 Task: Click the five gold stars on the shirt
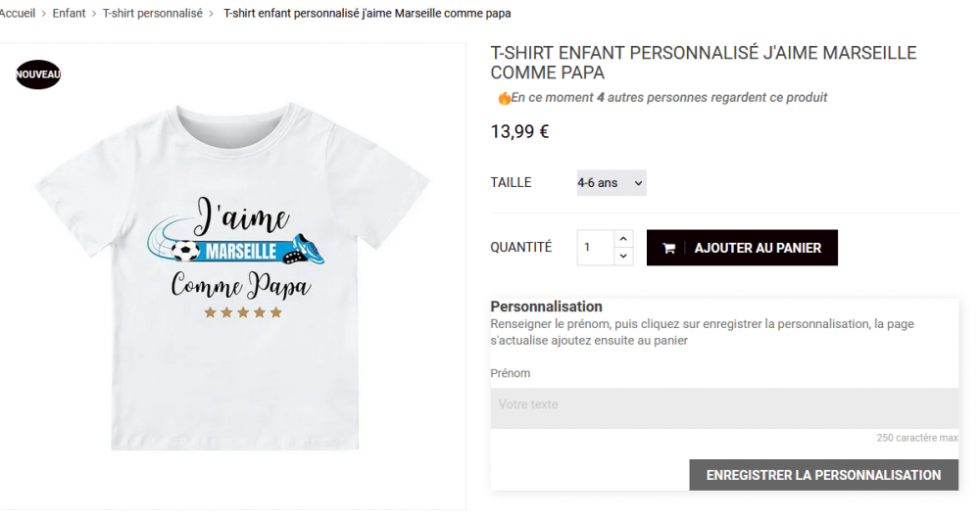[243, 312]
